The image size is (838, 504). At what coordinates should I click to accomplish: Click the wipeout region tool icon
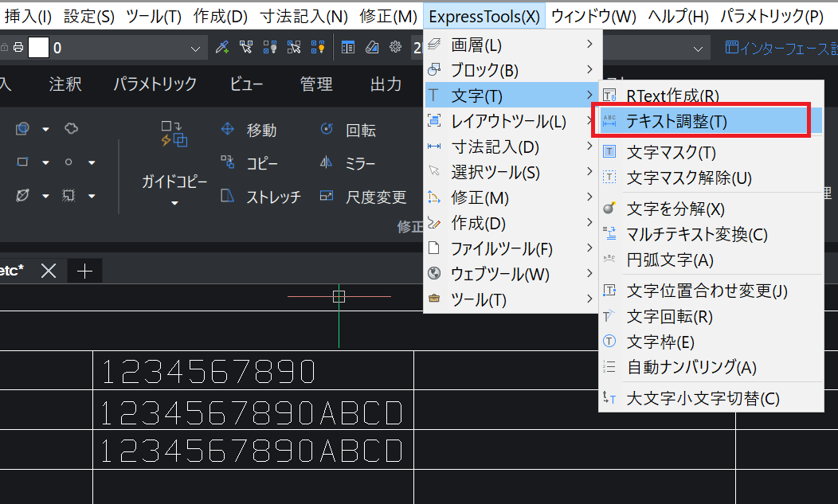pyautogui.click(x=69, y=196)
